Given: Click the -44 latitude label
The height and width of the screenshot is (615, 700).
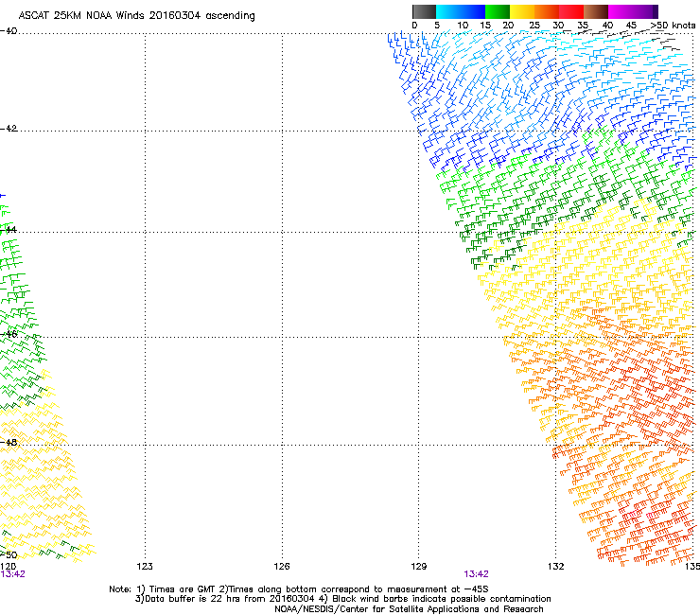Looking at the screenshot, I should 9,230.
